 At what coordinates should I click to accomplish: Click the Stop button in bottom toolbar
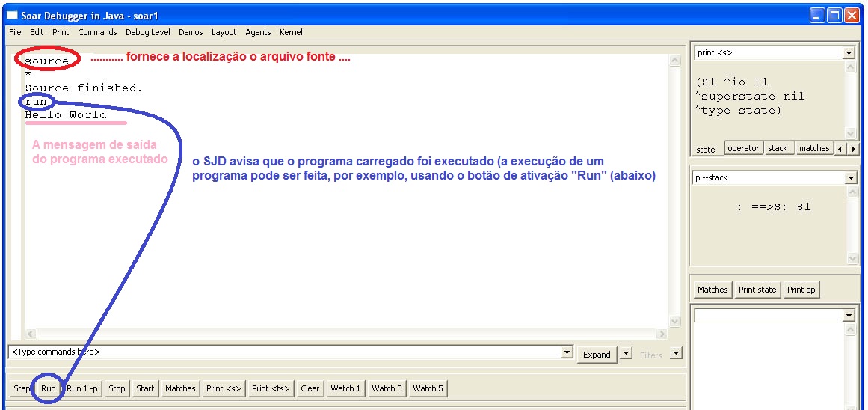117,388
